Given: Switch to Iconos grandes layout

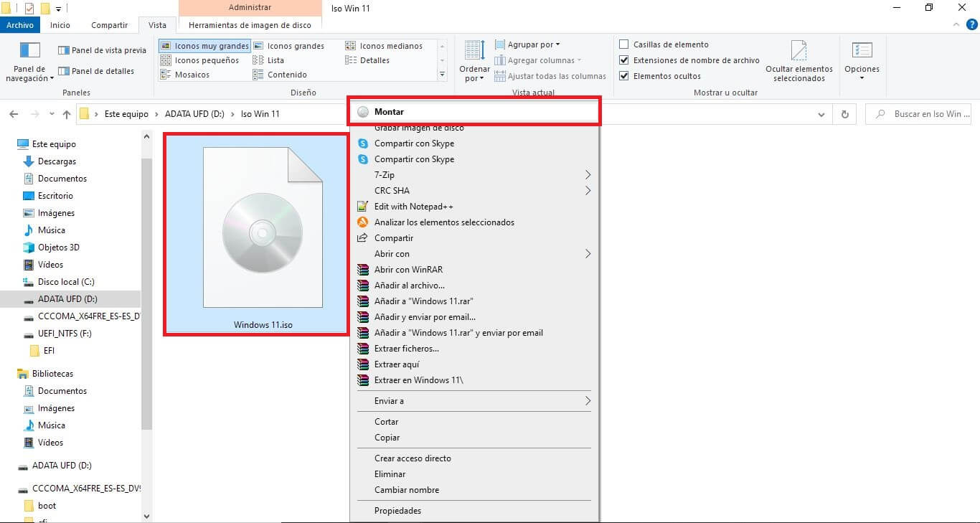Looking at the screenshot, I should point(288,46).
